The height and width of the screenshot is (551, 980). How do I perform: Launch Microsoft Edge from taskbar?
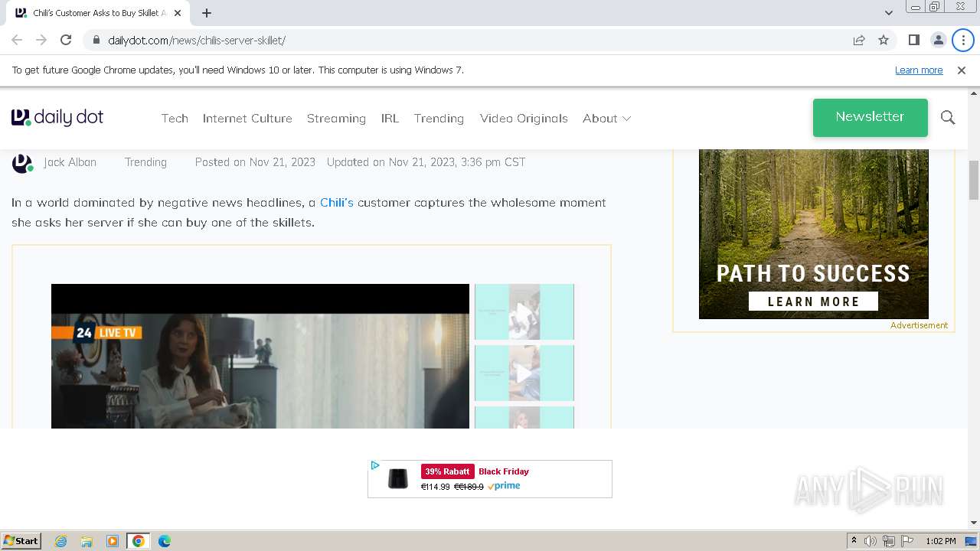(x=165, y=541)
